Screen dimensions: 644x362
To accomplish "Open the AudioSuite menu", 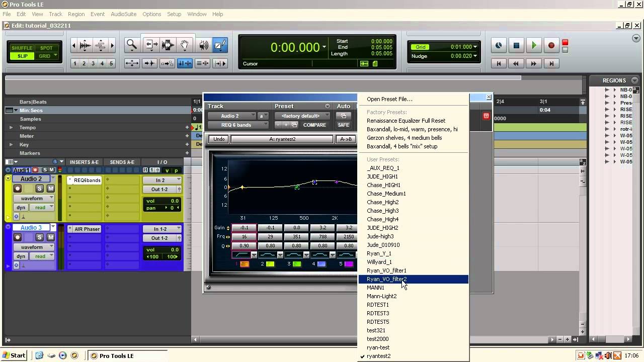I will pyautogui.click(x=123, y=14).
